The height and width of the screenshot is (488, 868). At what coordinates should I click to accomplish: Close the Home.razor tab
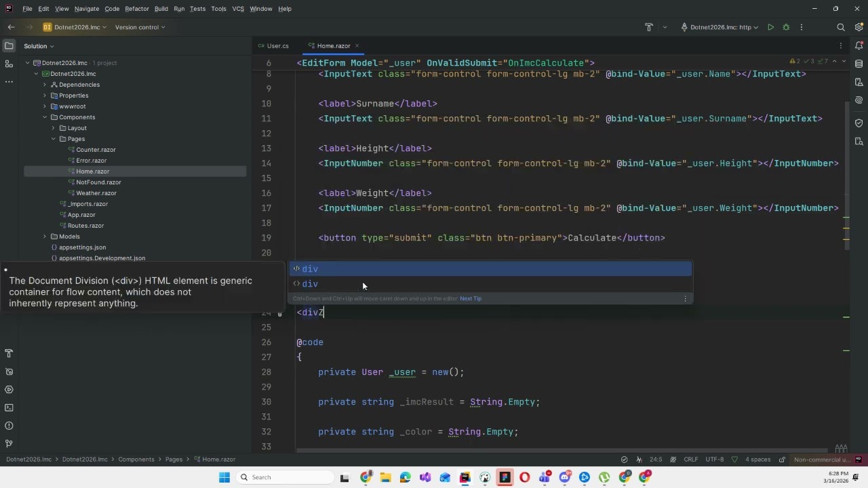point(357,46)
